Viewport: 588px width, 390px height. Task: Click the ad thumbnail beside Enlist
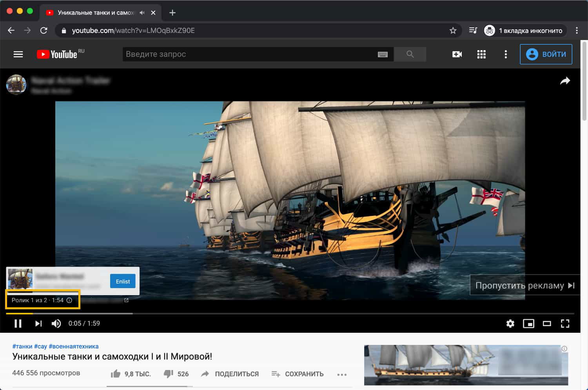click(x=20, y=279)
